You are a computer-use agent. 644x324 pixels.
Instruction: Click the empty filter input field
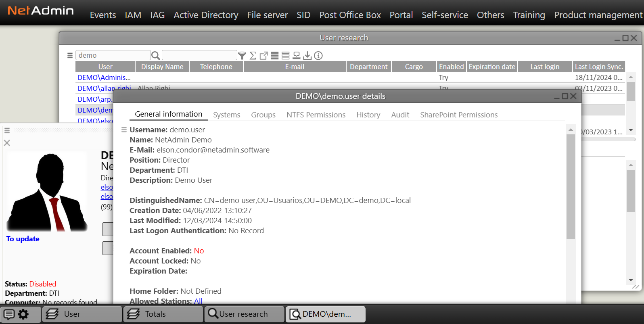[x=199, y=55]
